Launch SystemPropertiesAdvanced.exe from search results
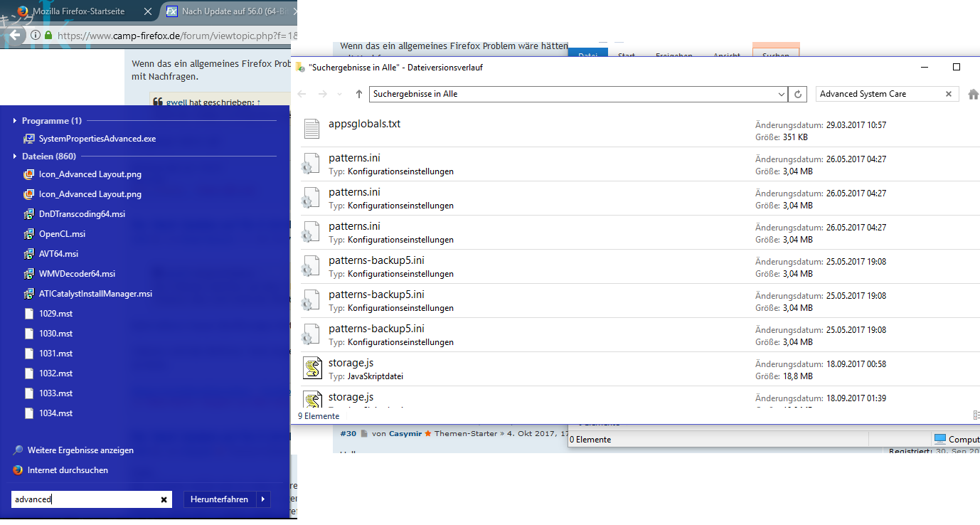The width and height of the screenshot is (980, 525). pyautogui.click(x=97, y=139)
